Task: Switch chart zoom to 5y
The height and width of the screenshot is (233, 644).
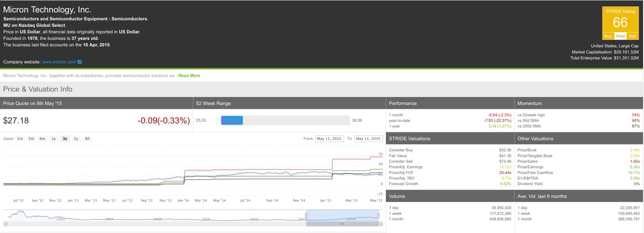Action: pyautogui.click(x=76, y=139)
